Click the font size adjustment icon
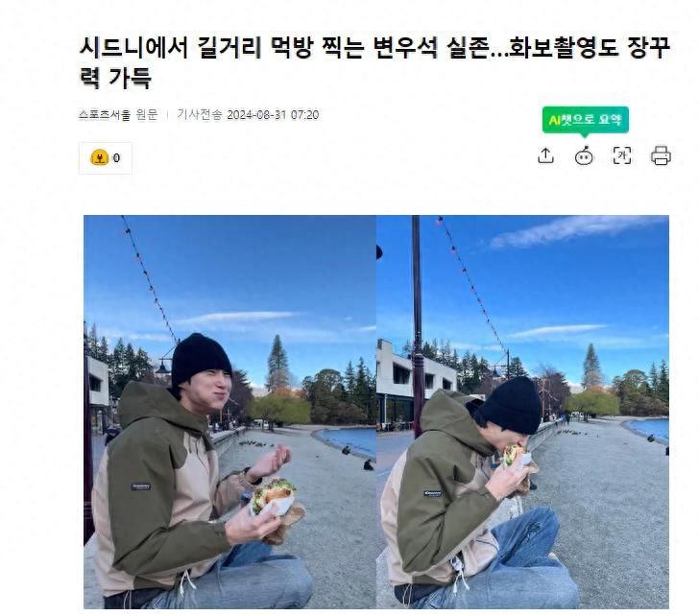 [622, 155]
